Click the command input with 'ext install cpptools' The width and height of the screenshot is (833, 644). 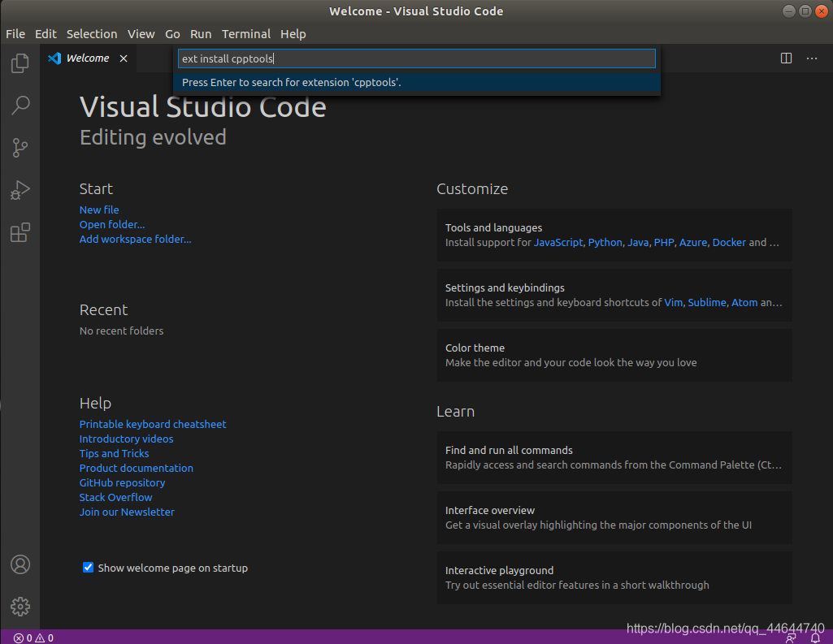[416, 58]
